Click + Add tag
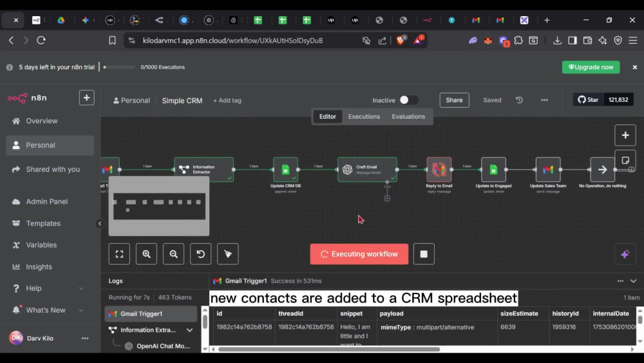Image resolution: width=644 pixels, height=363 pixels. [x=227, y=101]
